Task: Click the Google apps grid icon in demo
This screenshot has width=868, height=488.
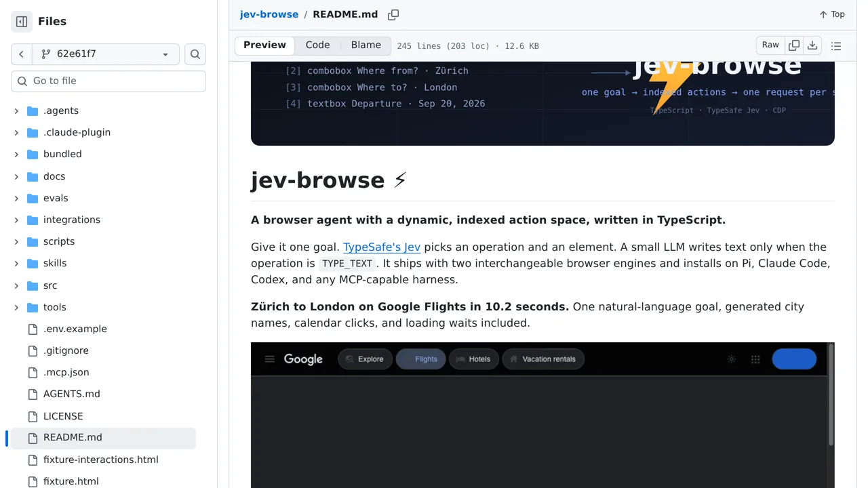Action: (755, 359)
